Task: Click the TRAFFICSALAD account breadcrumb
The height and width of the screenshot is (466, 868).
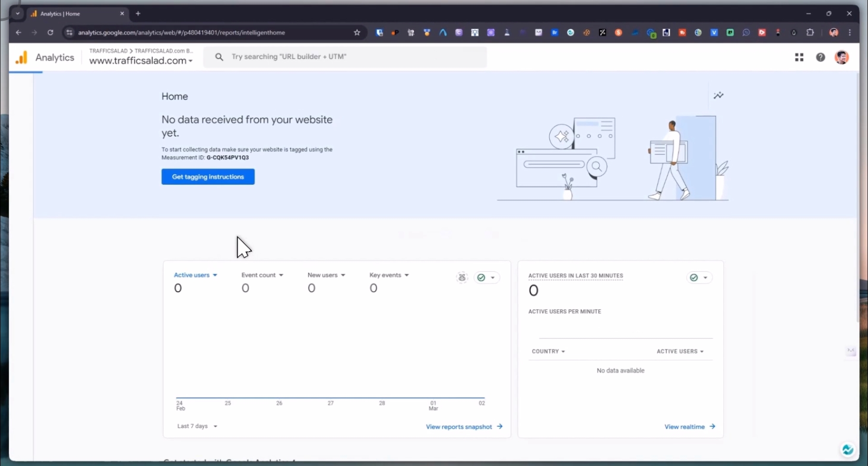Action: click(x=108, y=51)
